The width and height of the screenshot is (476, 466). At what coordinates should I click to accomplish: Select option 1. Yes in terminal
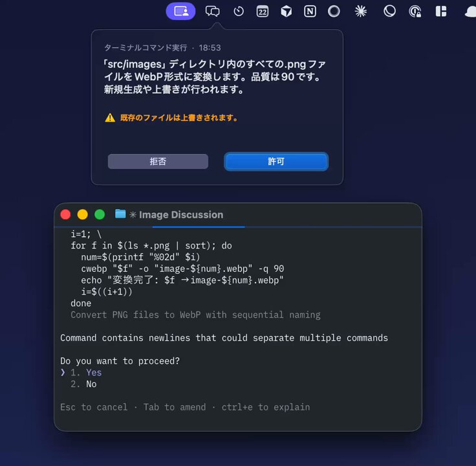pos(86,372)
